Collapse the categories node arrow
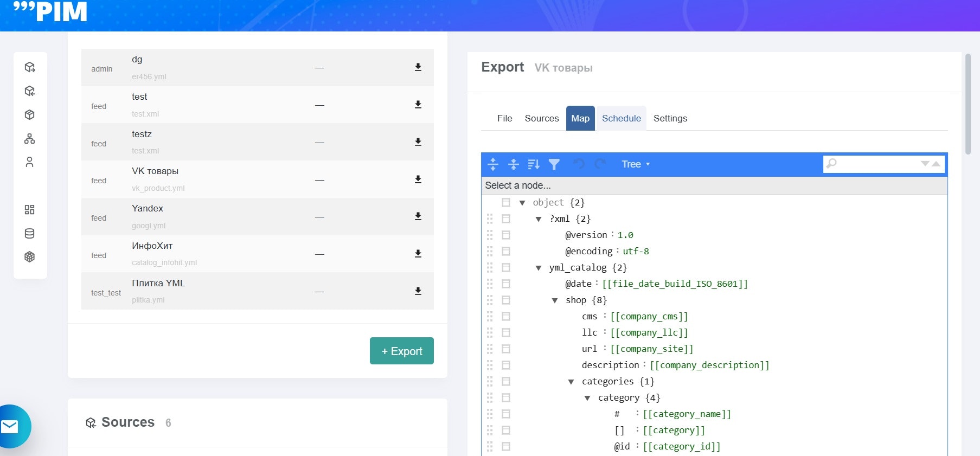This screenshot has width=980, height=456. (571, 382)
